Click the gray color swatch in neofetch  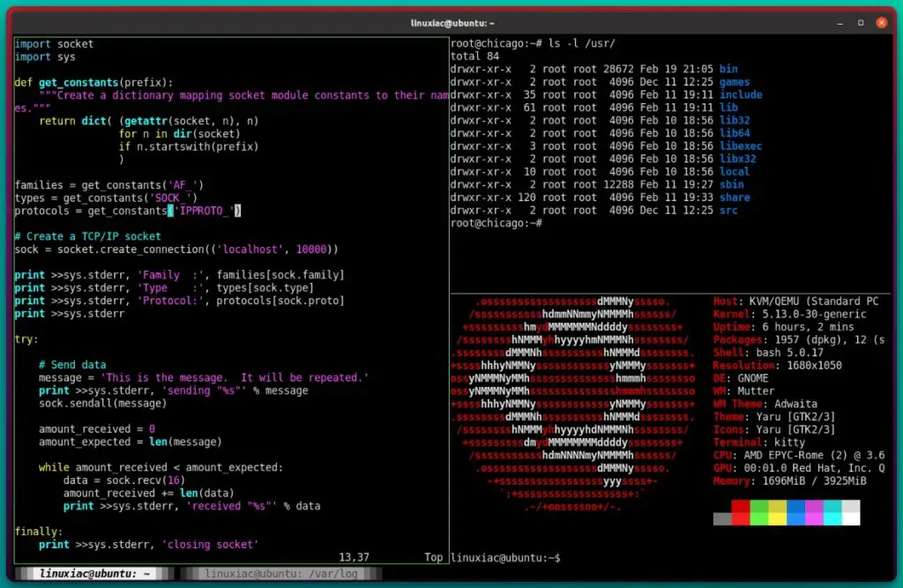(x=722, y=519)
